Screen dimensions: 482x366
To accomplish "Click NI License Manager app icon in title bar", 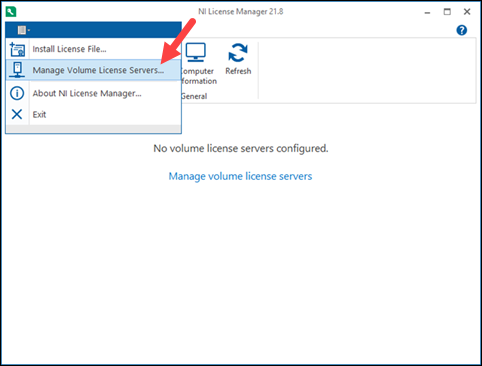I will [11, 12].
